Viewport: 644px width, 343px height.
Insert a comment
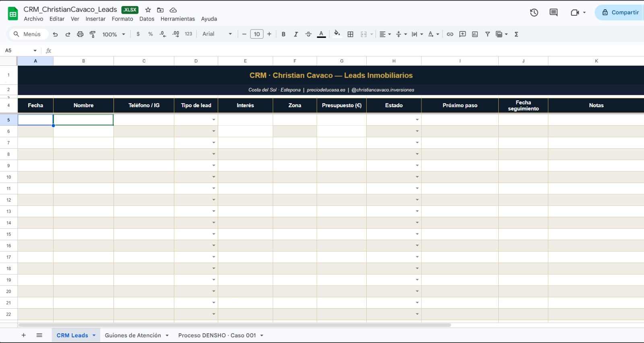tap(462, 34)
